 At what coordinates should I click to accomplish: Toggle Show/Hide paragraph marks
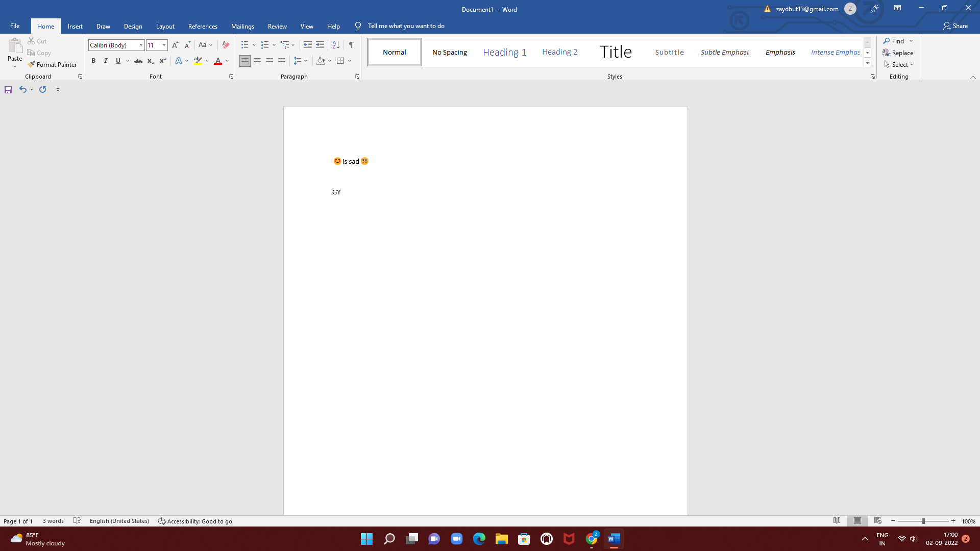352,45
